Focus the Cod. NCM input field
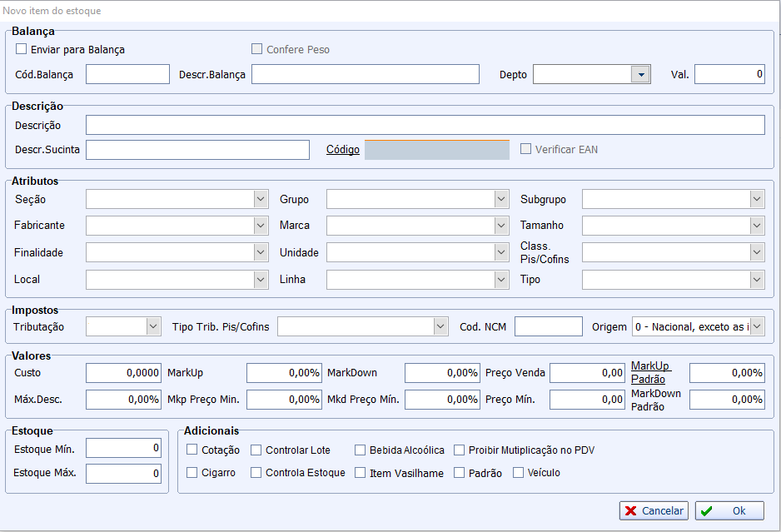The height and width of the screenshot is (532, 781). (x=548, y=326)
